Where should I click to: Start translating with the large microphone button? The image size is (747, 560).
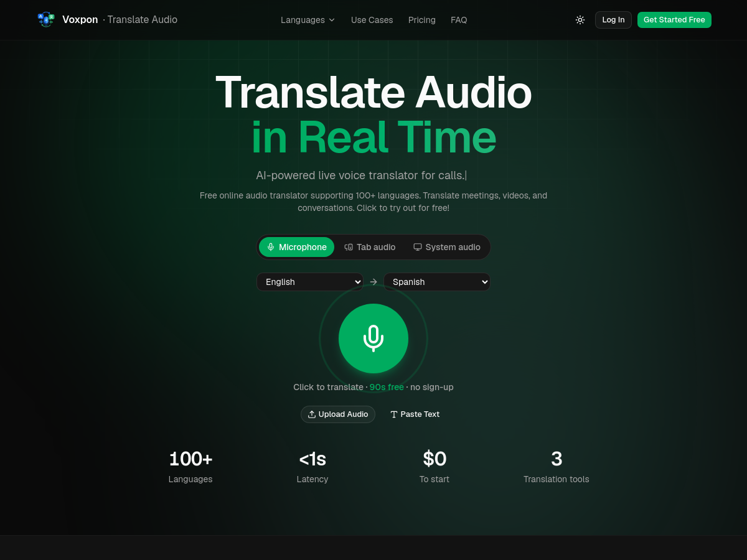tap(374, 338)
